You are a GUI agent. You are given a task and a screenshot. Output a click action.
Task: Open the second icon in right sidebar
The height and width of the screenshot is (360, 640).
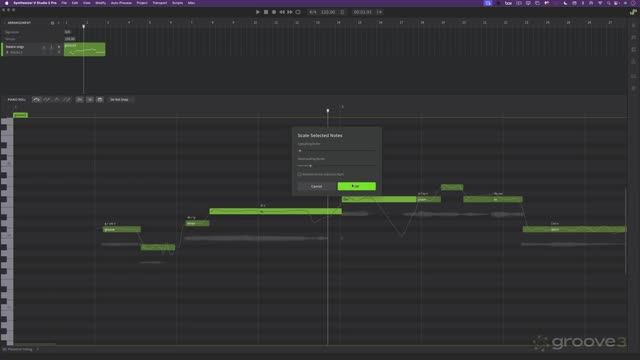633,38
